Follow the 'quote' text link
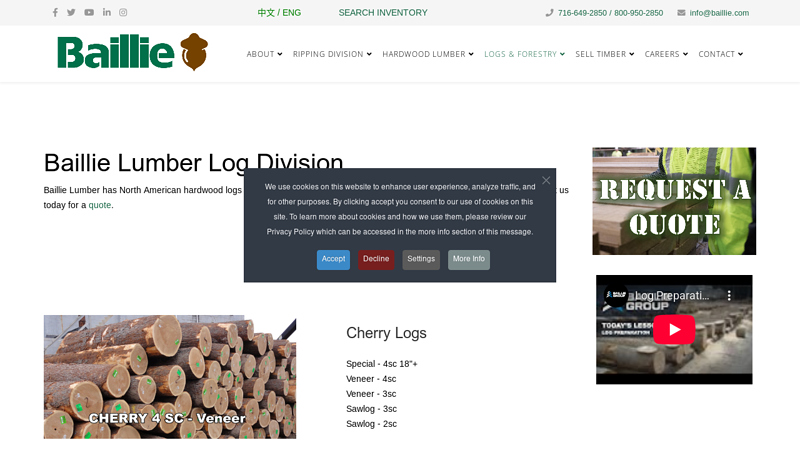The image size is (800, 450). 99,205
